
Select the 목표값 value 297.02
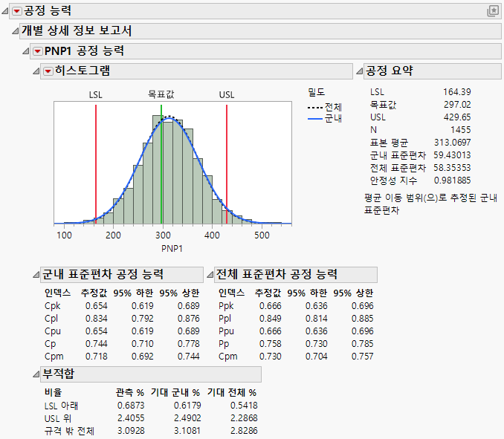(x=457, y=105)
